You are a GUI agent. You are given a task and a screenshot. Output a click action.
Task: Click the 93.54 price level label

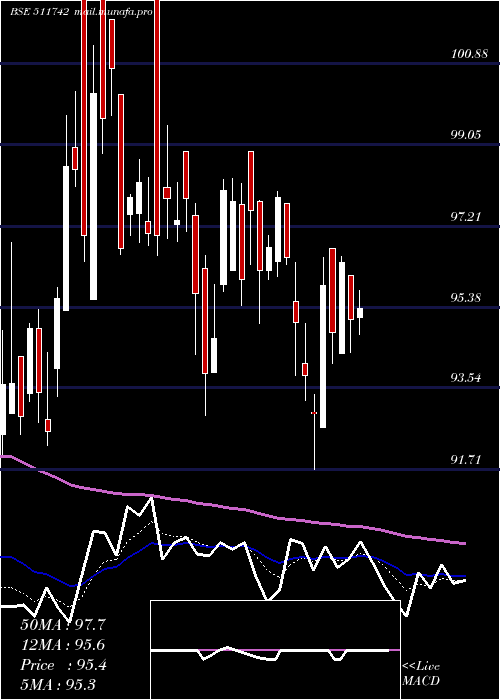(x=466, y=379)
